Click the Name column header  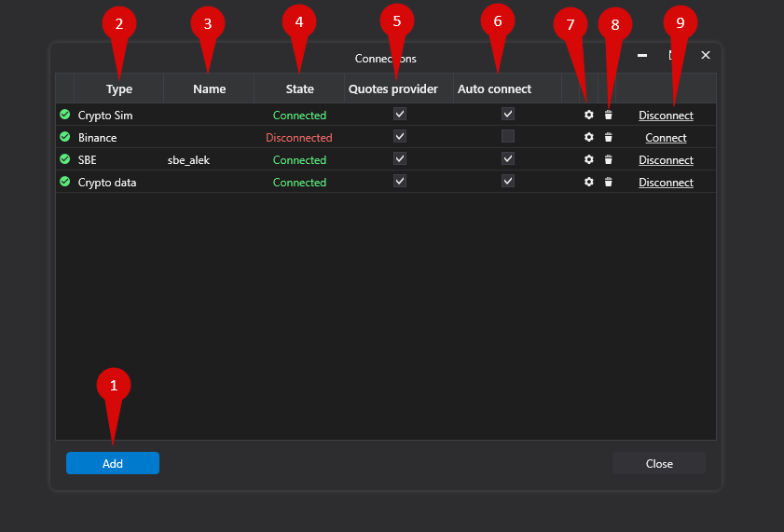point(209,89)
